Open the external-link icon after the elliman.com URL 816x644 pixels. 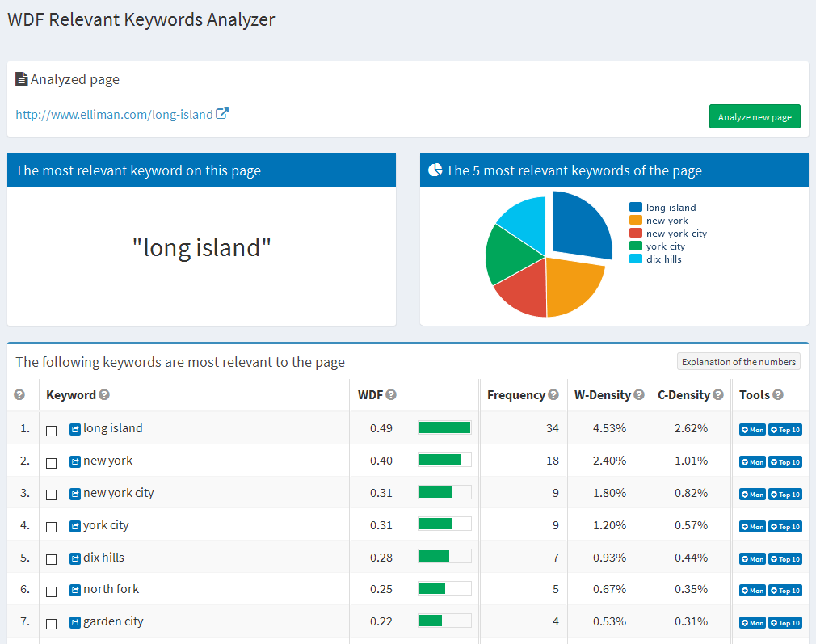tap(221, 113)
